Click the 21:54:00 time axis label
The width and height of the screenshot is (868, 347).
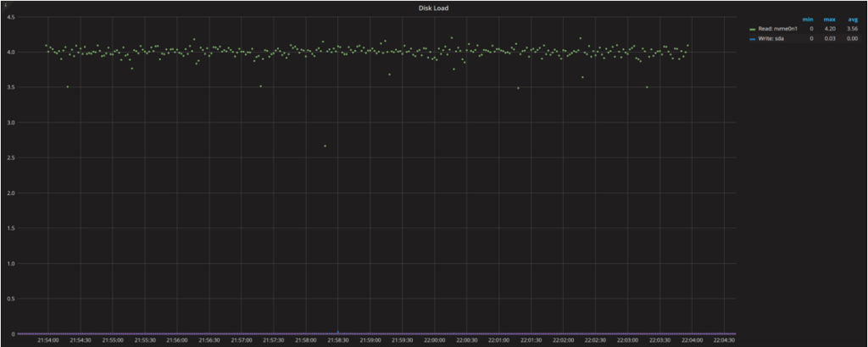click(48, 340)
